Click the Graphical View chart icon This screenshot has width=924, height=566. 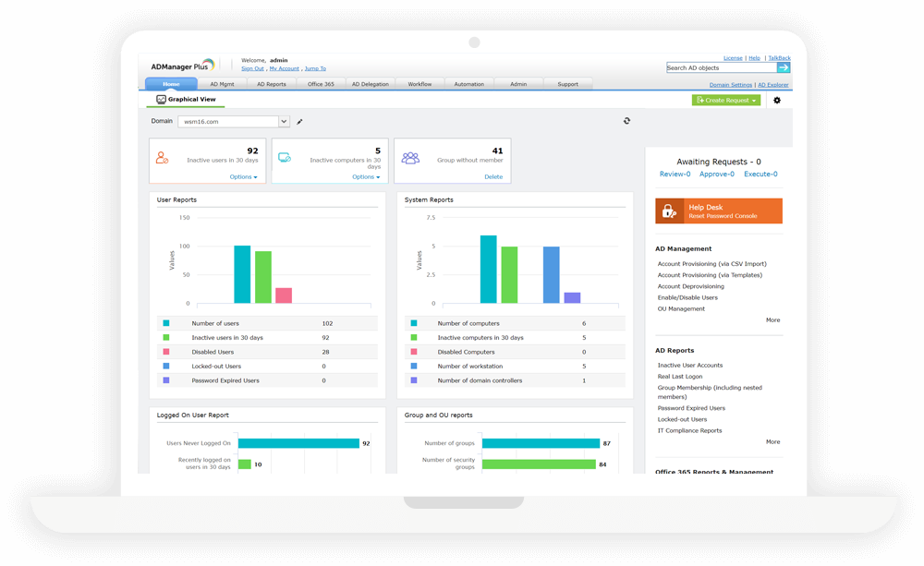tap(161, 99)
